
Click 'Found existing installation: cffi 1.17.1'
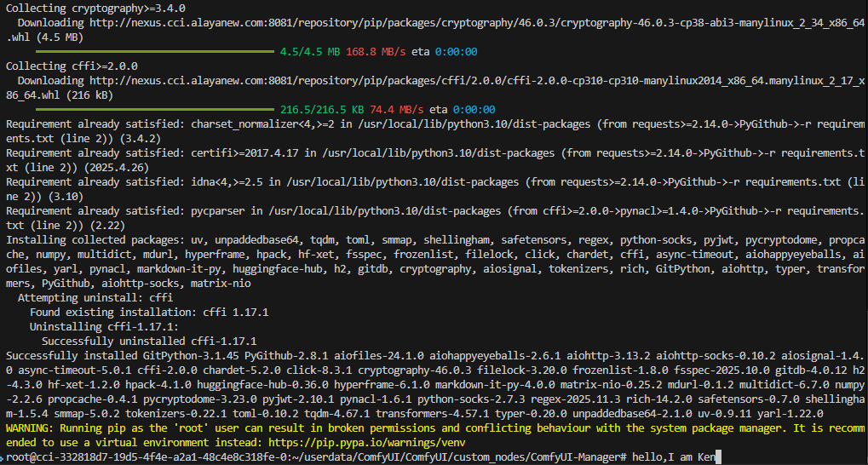tap(149, 312)
